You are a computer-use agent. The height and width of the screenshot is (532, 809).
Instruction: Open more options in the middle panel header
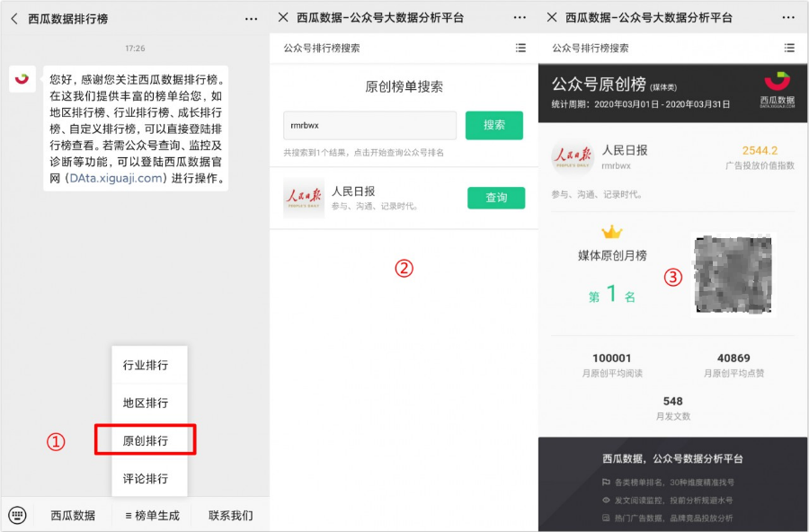(x=520, y=18)
